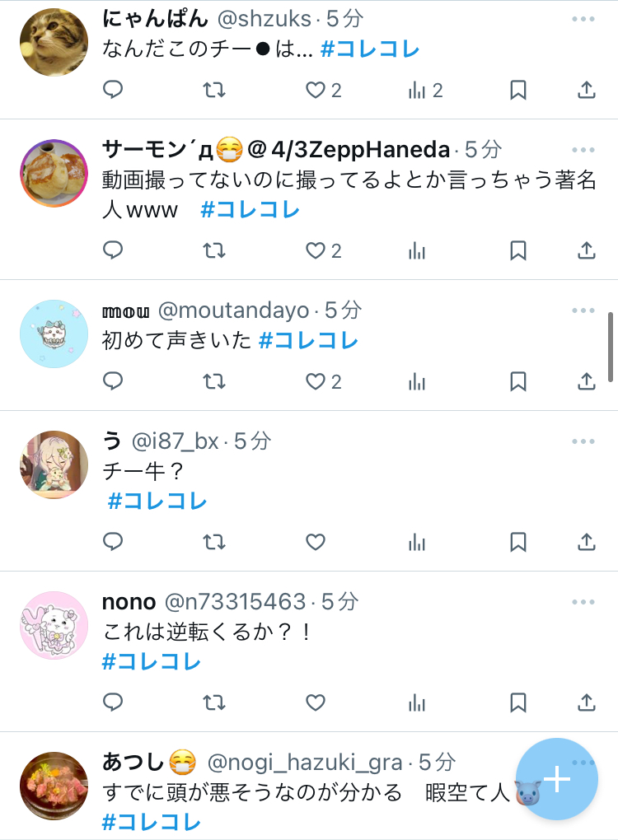Click the timeline scrollbar thumb
This screenshot has width=618, height=840.
611,348
